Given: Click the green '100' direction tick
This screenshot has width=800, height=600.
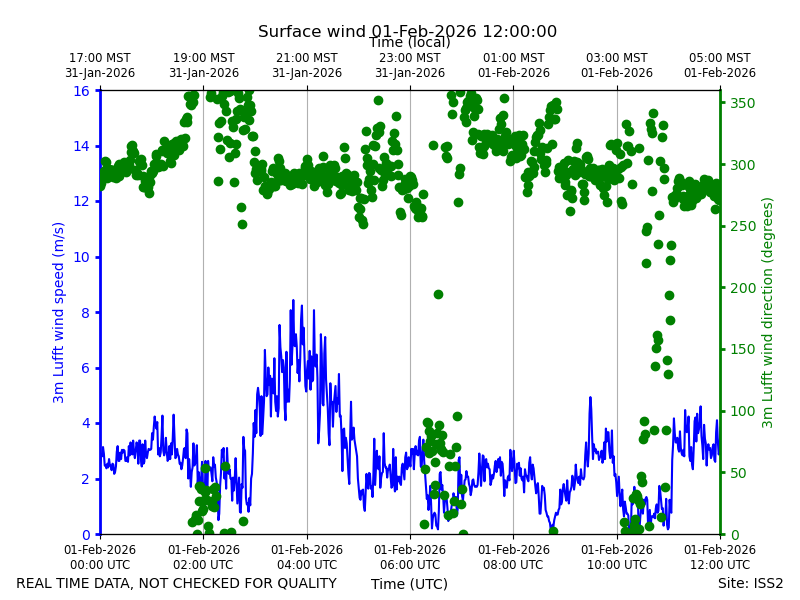Looking at the screenshot, I should pos(743,411).
